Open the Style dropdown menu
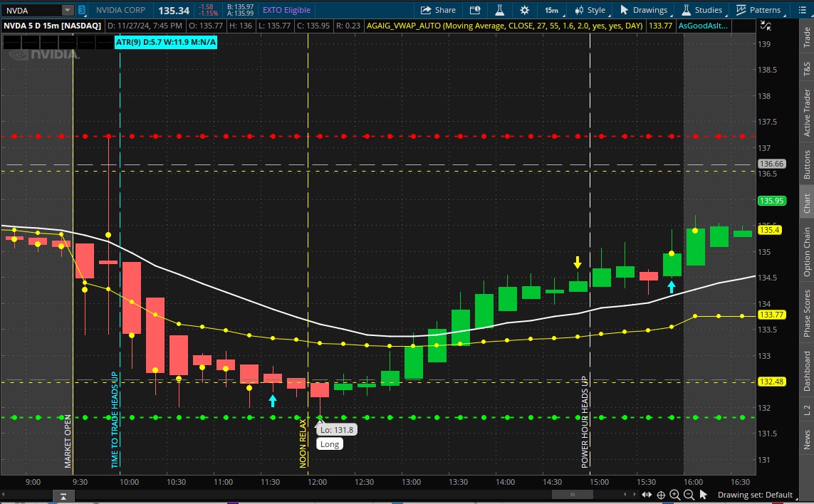Viewport: 814px width, 504px height. (x=590, y=10)
